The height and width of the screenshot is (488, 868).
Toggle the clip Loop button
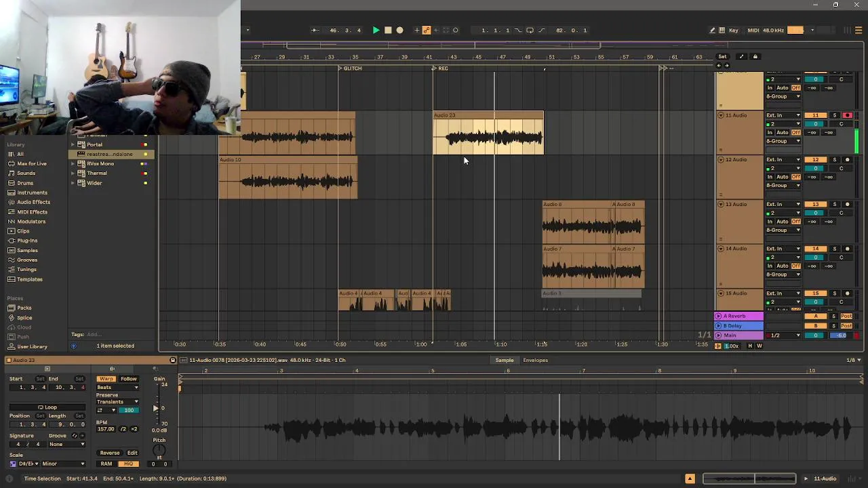point(47,407)
